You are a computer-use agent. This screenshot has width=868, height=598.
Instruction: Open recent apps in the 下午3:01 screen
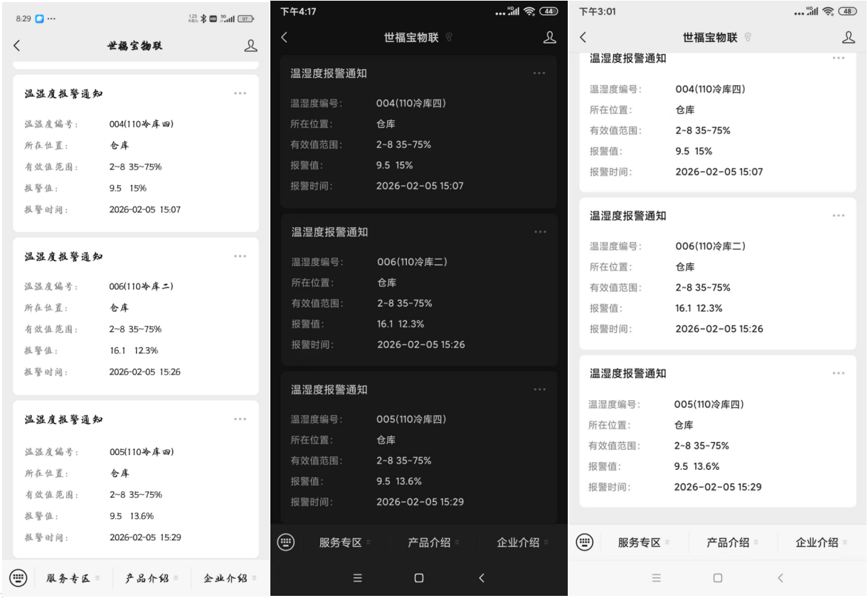click(x=656, y=578)
